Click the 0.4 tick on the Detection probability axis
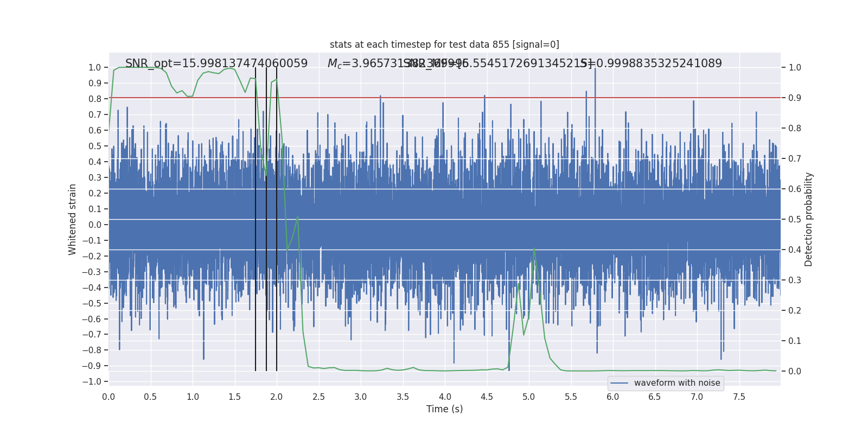The image size is (868, 434). tap(795, 250)
